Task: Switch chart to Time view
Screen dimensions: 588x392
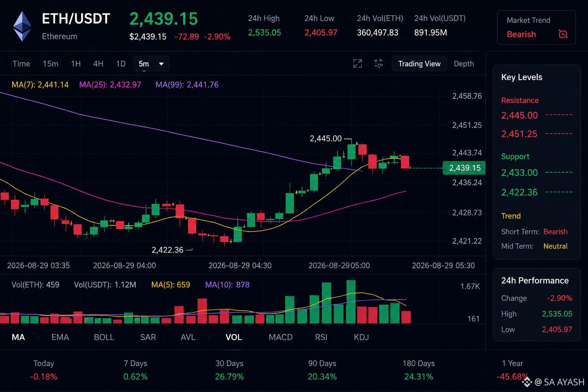Action: point(21,64)
